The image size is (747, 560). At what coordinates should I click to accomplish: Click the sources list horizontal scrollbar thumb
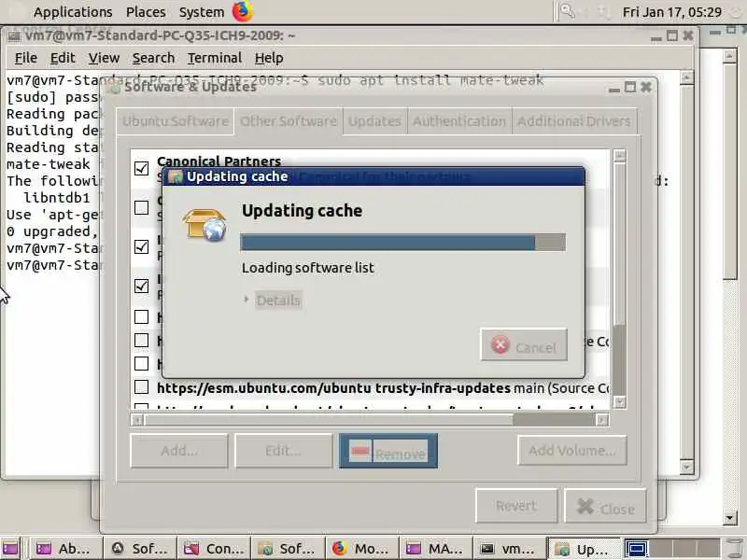tap(330, 420)
